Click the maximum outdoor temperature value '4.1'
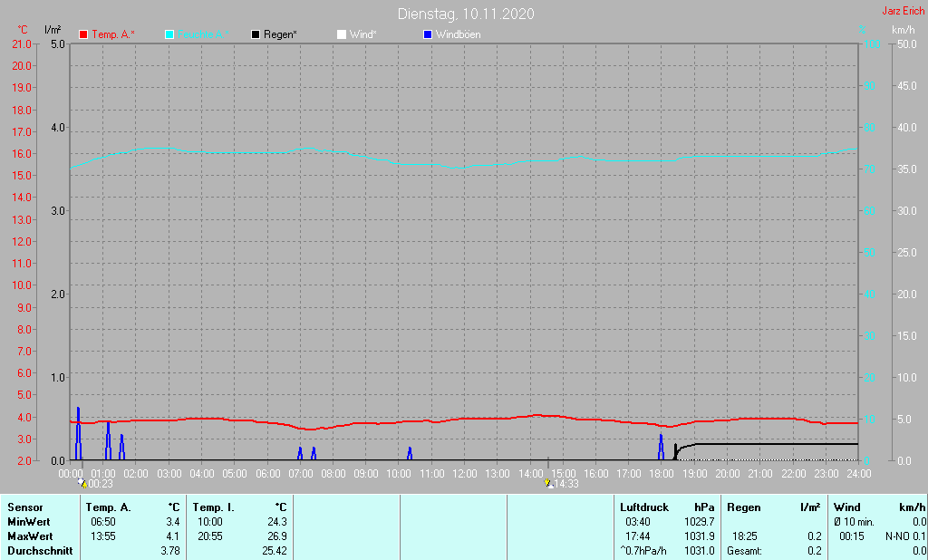 coord(173,536)
